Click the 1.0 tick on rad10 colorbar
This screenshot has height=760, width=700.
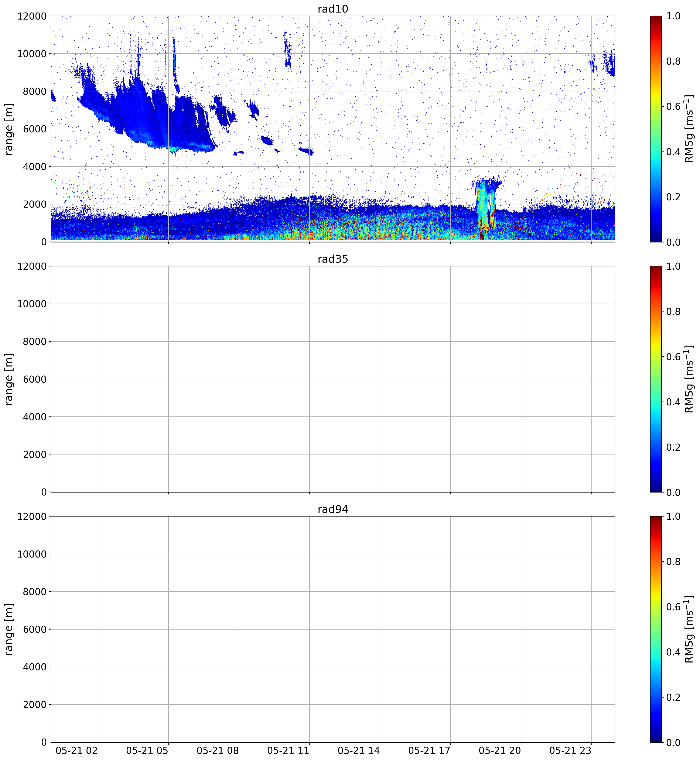673,16
